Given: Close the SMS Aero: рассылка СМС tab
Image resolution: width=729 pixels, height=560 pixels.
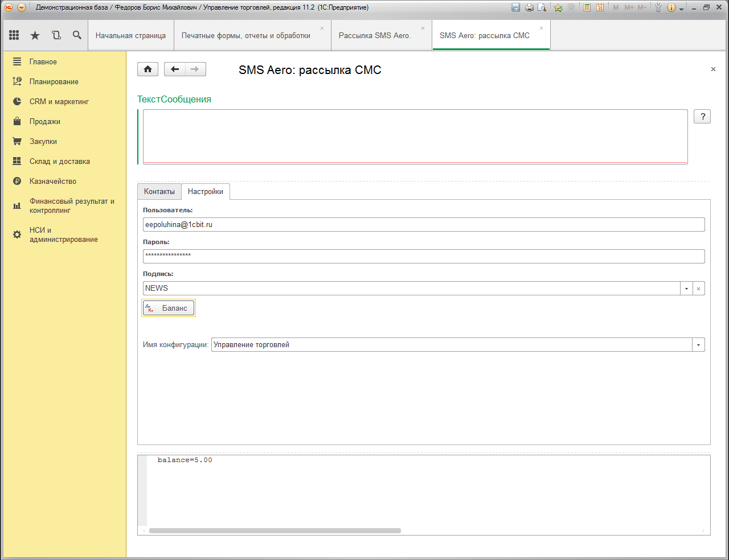Looking at the screenshot, I should pos(541,28).
